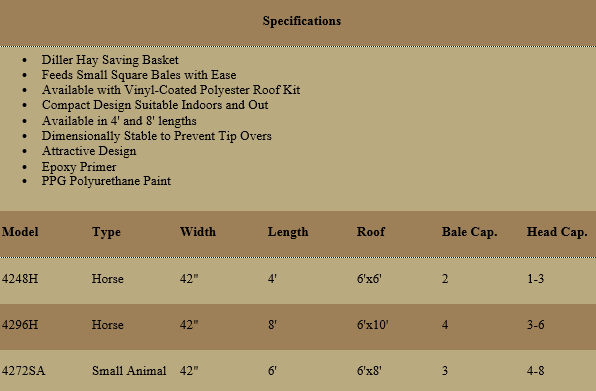
Task: Click the Small Animal type cell
Action: (x=129, y=371)
